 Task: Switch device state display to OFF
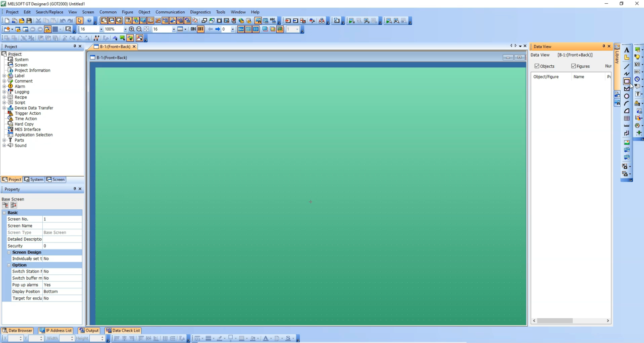pyautogui.click(x=200, y=29)
